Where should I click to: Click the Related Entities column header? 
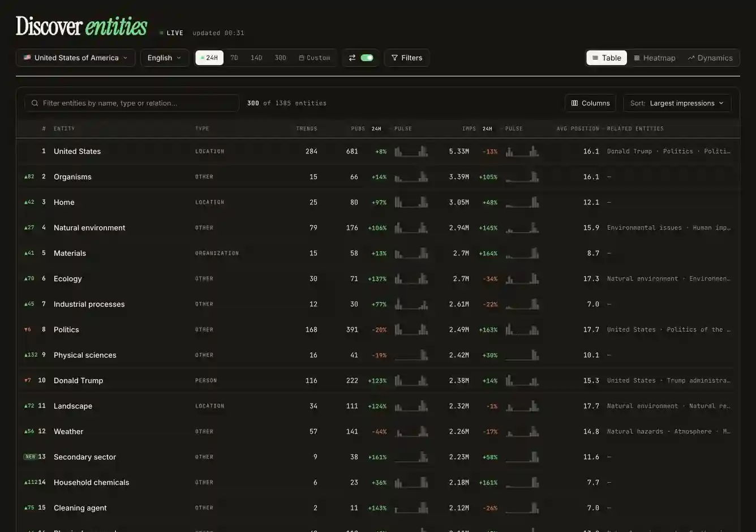click(x=635, y=128)
